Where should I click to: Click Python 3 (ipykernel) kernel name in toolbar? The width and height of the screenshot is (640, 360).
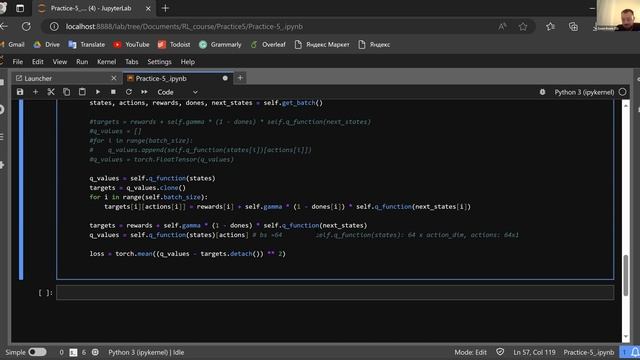point(584,92)
